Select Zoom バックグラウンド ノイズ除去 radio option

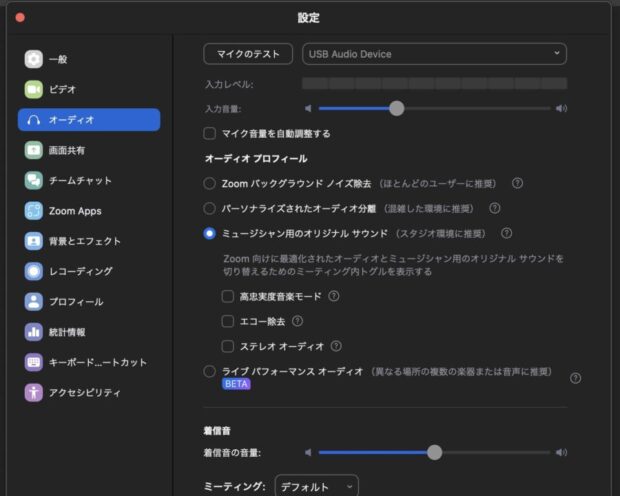210,184
